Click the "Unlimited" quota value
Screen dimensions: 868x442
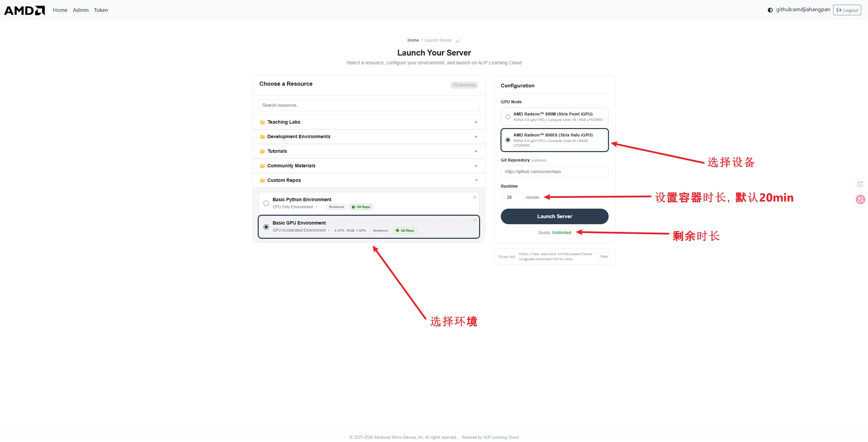click(x=561, y=233)
